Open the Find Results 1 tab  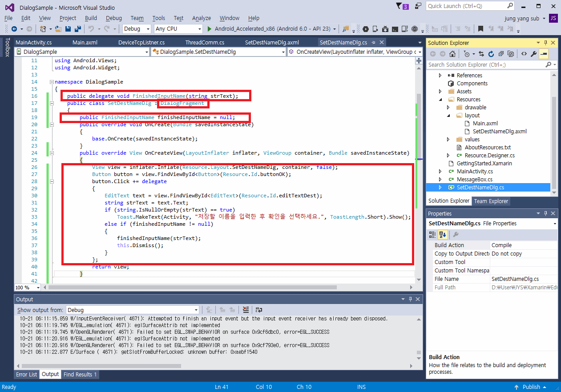80,374
